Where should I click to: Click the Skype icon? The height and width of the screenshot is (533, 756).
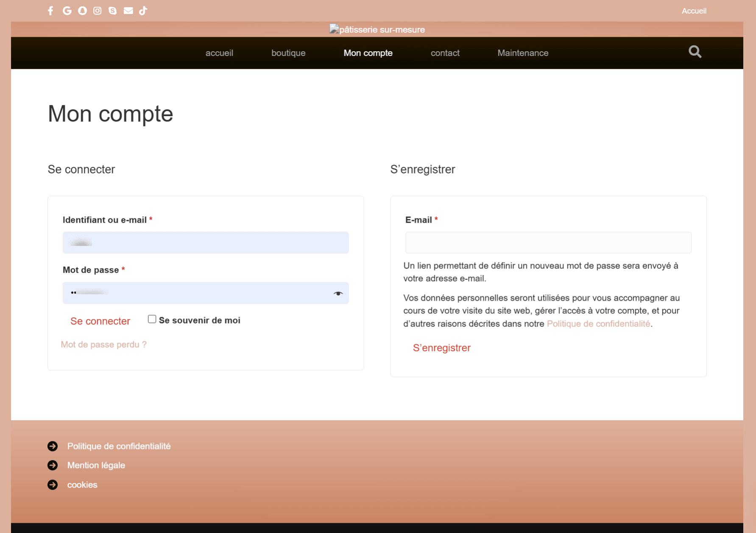[x=112, y=11]
